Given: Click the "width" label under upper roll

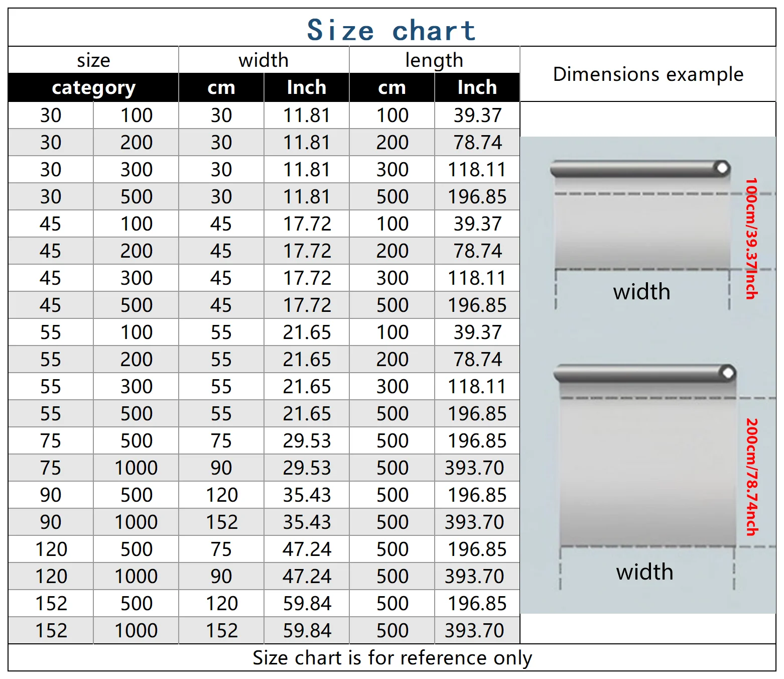Looking at the screenshot, I should click(641, 292).
